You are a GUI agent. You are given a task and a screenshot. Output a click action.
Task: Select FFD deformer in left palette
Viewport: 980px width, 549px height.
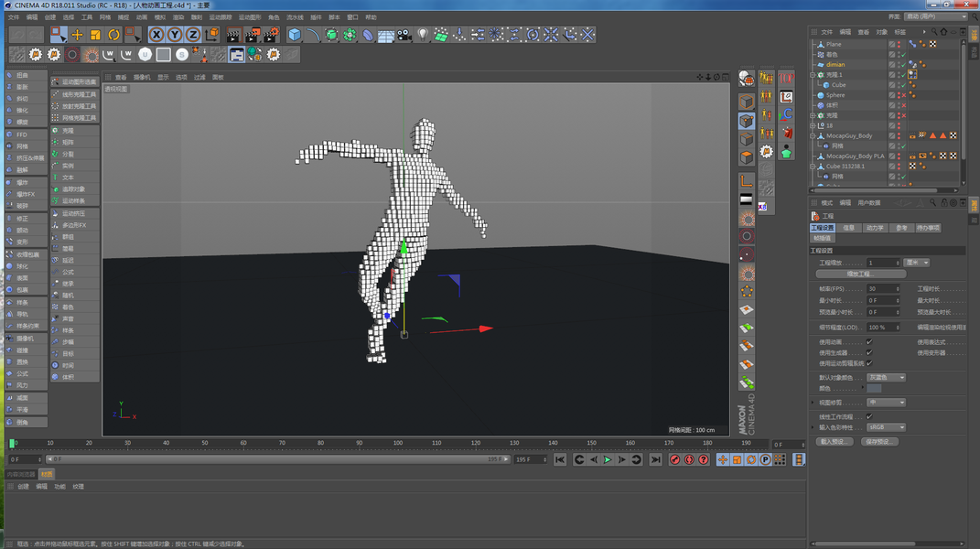click(x=22, y=135)
